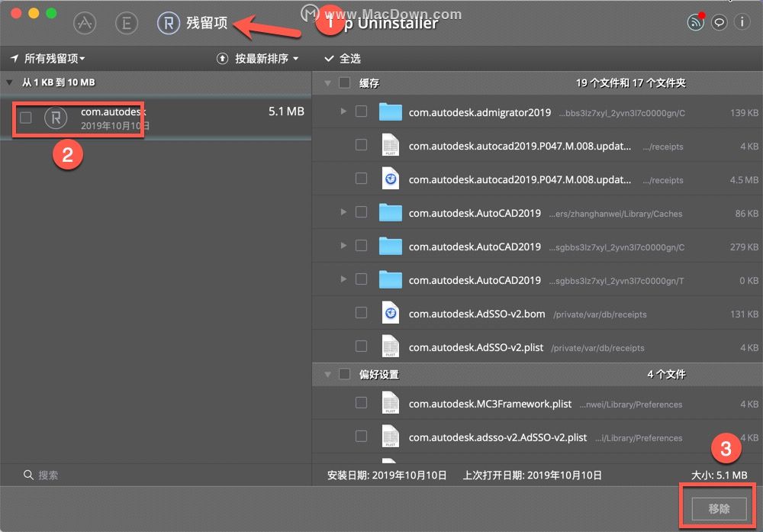
Task: Click the "4 个文件" count text
Action: (x=667, y=374)
